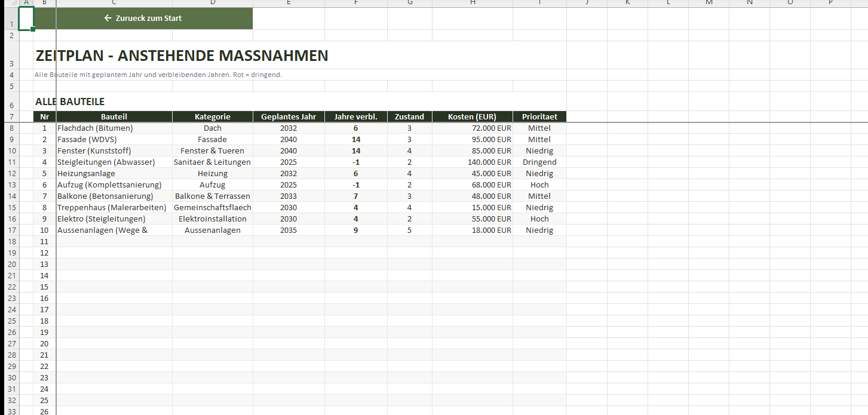Select the Elektroinstallation category cell
The width and height of the screenshot is (868, 415).
[212, 219]
